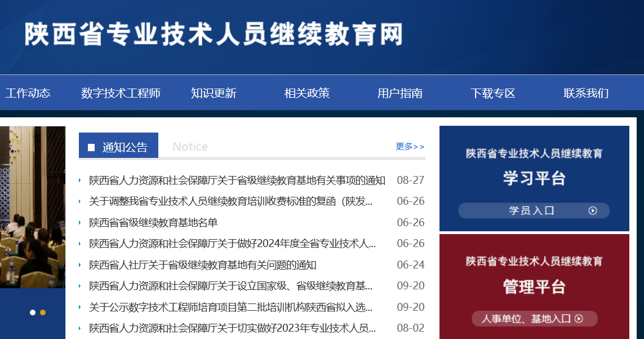Viewport: 644px width, 339px height.
Task: Open 联系我们 page
Action: 586,94
